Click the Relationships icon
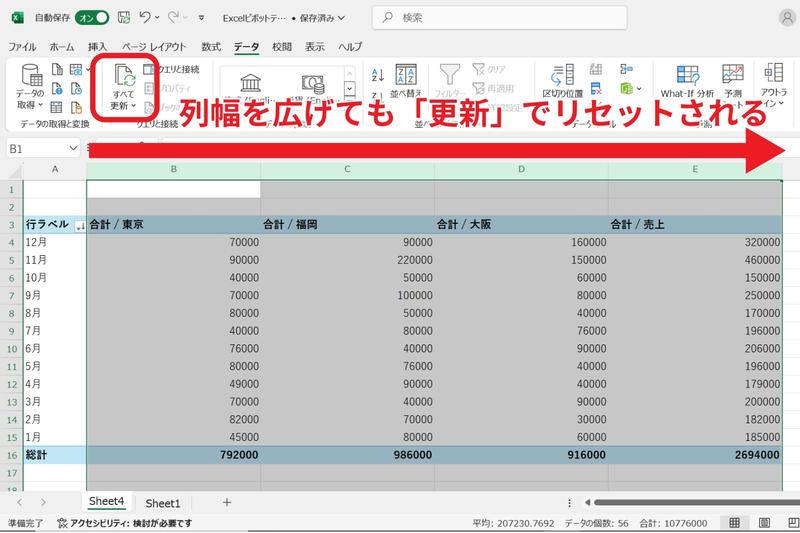Viewport: 800px width, 533px height. [627, 69]
